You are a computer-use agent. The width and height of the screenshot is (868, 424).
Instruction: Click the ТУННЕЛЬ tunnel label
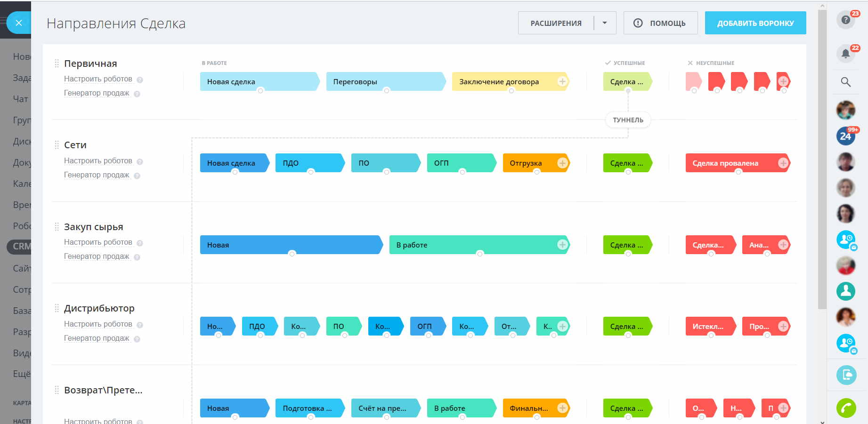(x=628, y=120)
